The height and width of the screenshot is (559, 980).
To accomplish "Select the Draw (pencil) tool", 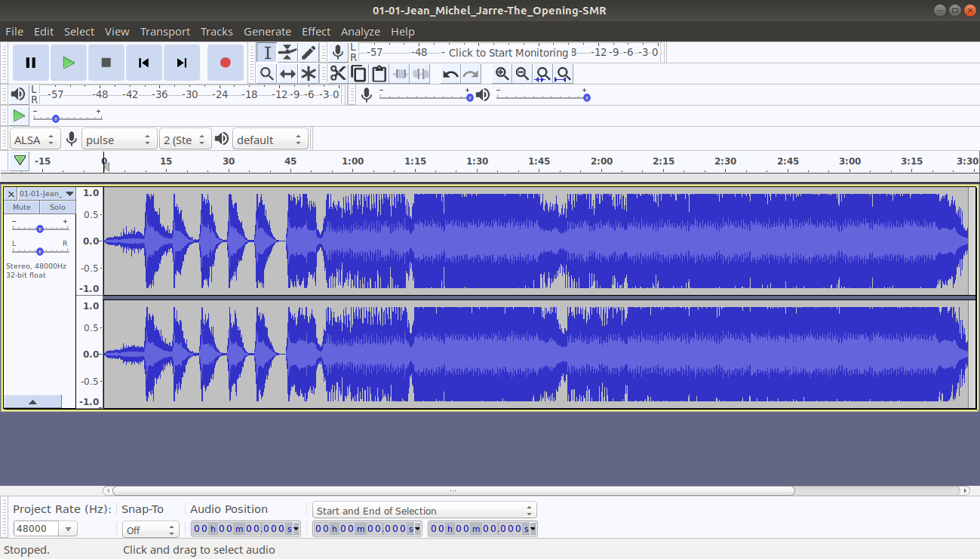I will click(309, 52).
